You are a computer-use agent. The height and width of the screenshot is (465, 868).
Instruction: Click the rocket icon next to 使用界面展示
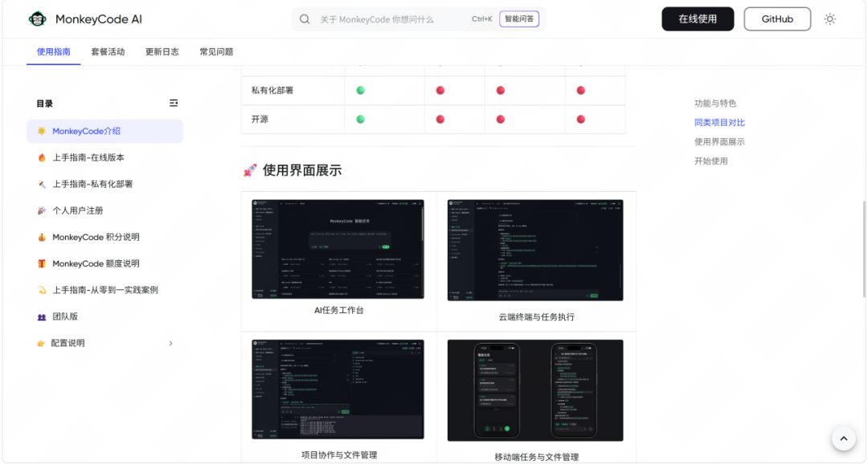point(250,170)
